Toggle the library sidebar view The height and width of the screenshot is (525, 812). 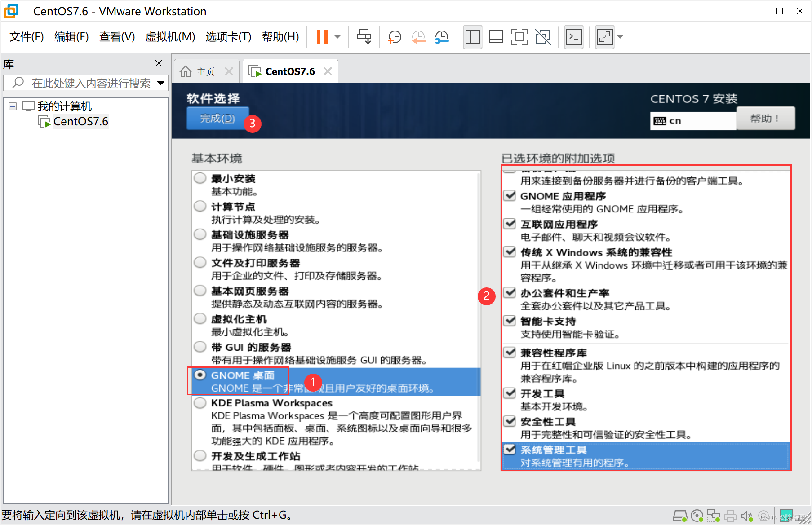(473, 37)
